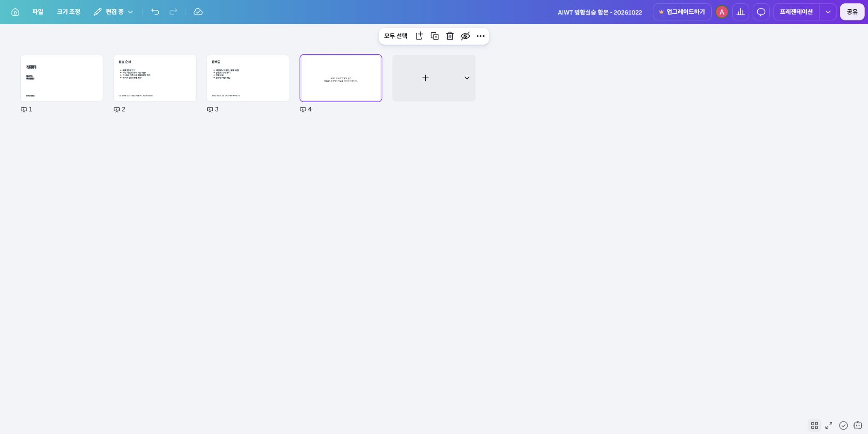Select the 준비물 page thumbnail
This screenshot has height=434, width=868.
(248, 78)
